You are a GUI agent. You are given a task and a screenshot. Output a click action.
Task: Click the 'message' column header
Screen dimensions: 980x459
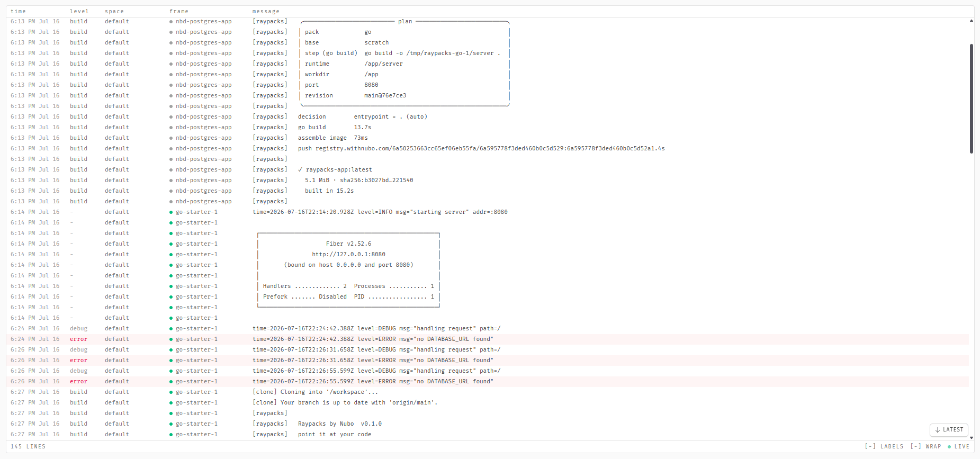[x=266, y=11]
